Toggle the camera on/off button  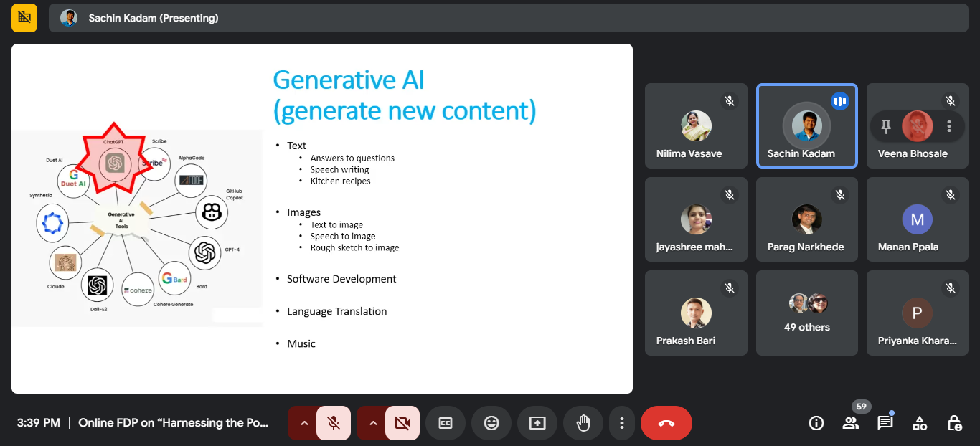(x=402, y=423)
